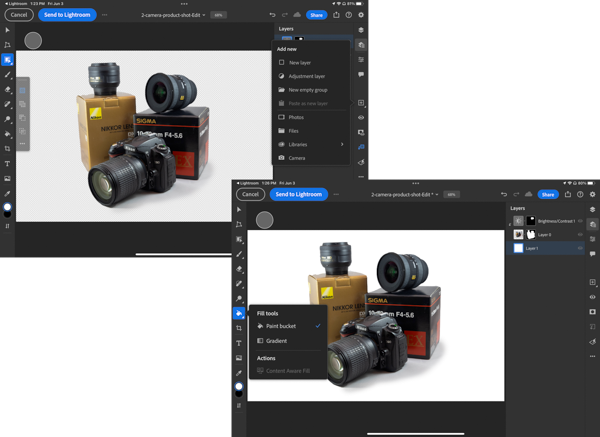Select the Eyedropper tool in lower screenshot

pos(239,373)
